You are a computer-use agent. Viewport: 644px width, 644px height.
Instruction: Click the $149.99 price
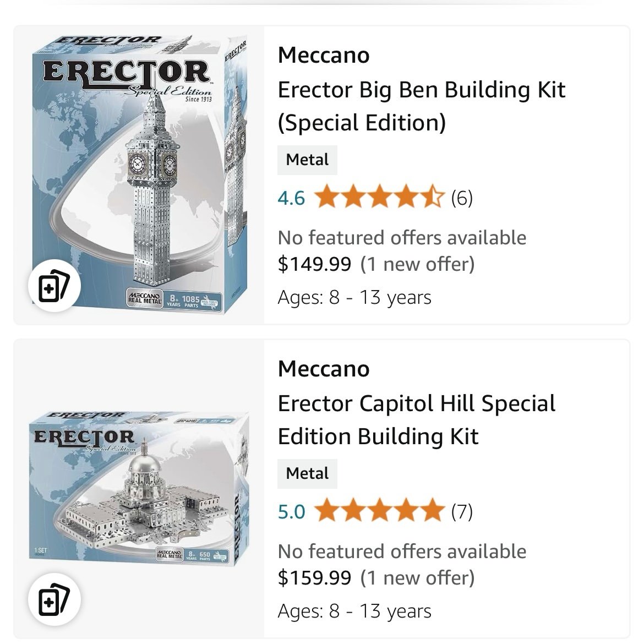point(315,264)
